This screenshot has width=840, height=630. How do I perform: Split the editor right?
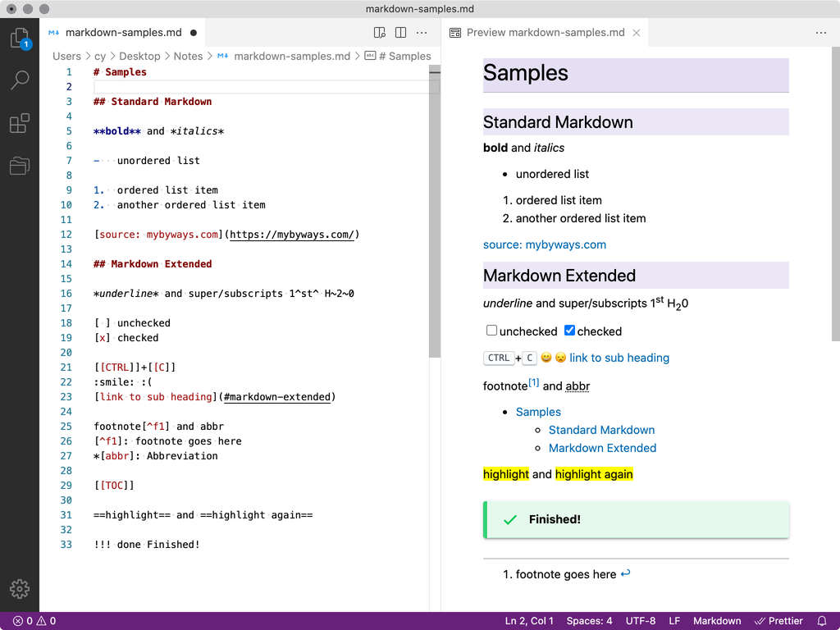coord(400,33)
